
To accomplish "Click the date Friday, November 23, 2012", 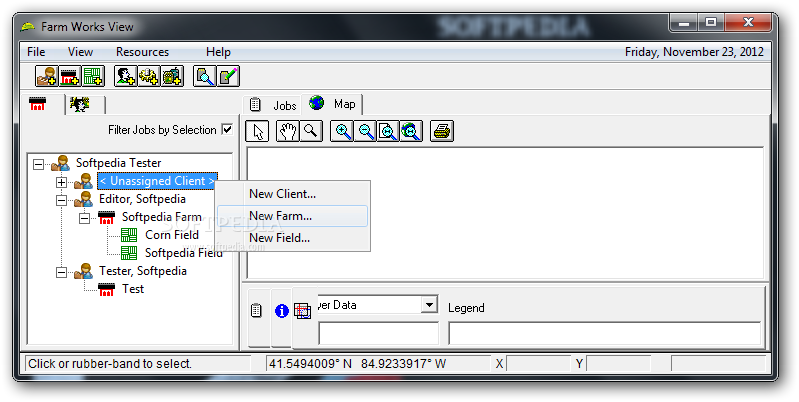I will [x=694, y=52].
